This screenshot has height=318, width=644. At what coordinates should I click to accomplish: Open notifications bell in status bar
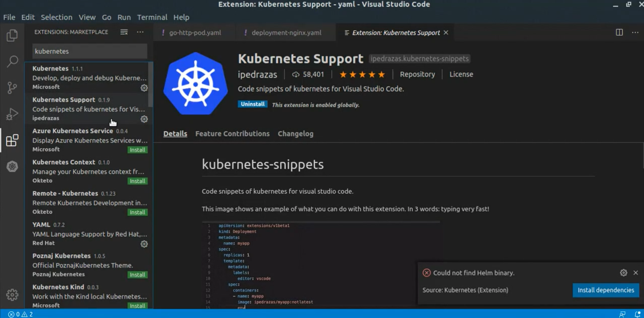point(637,314)
